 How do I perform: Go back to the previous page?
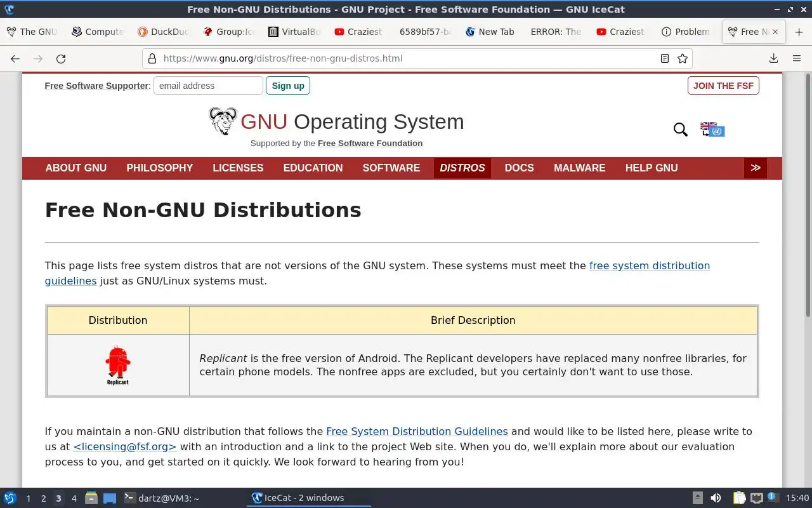(15, 58)
